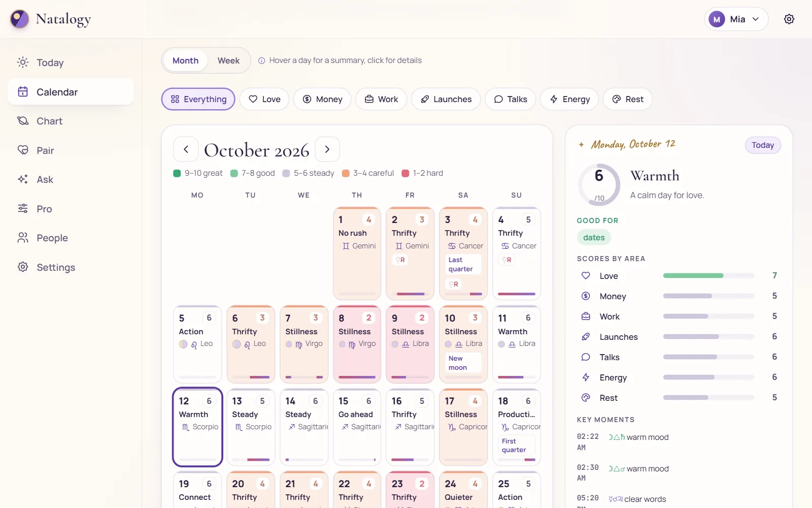The width and height of the screenshot is (812, 508).
Task: Click the gear icon in the top bar
Action: coord(789,19)
